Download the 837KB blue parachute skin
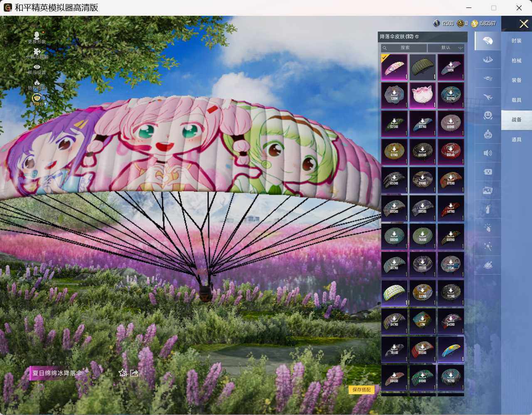The image size is (532, 415). [423, 124]
